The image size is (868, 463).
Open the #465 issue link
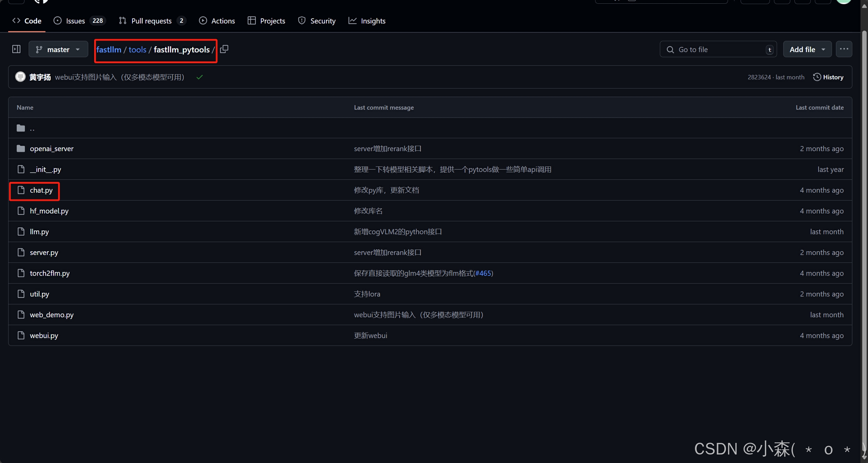tap(483, 273)
